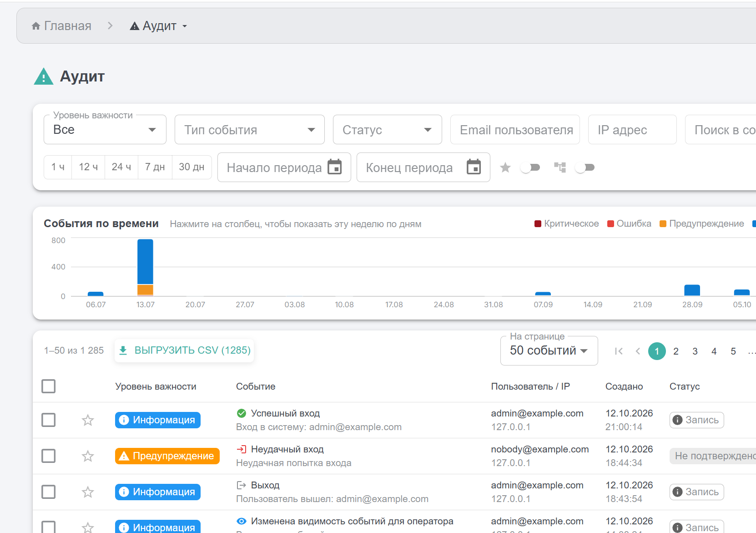The image size is (756, 533).
Task: Click the red login icon by Неудачный вход
Action: pyautogui.click(x=242, y=449)
